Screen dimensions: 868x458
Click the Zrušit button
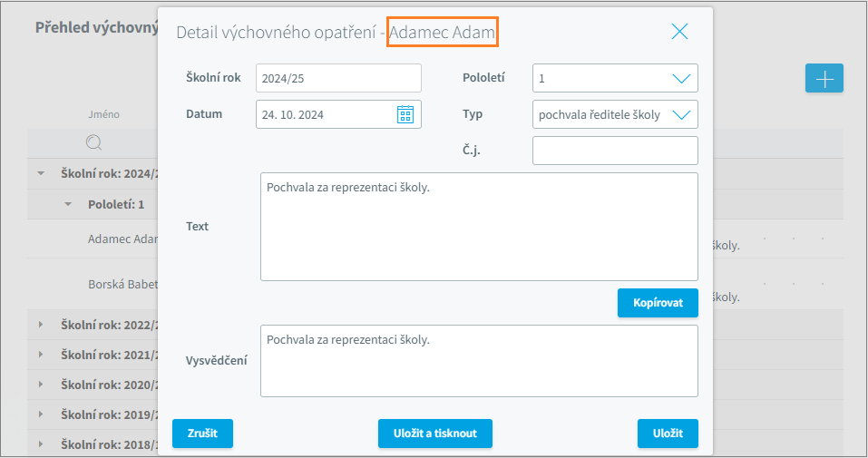click(x=202, y=434)
